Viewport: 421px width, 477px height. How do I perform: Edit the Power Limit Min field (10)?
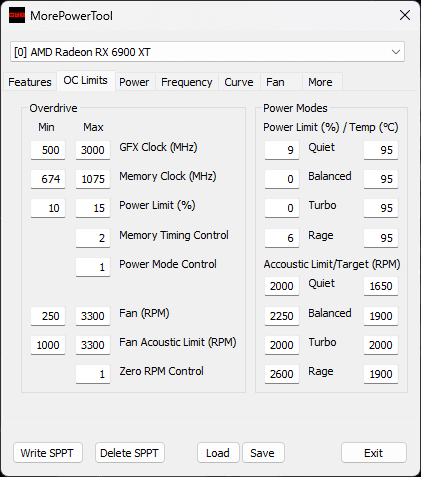point(48,208)
